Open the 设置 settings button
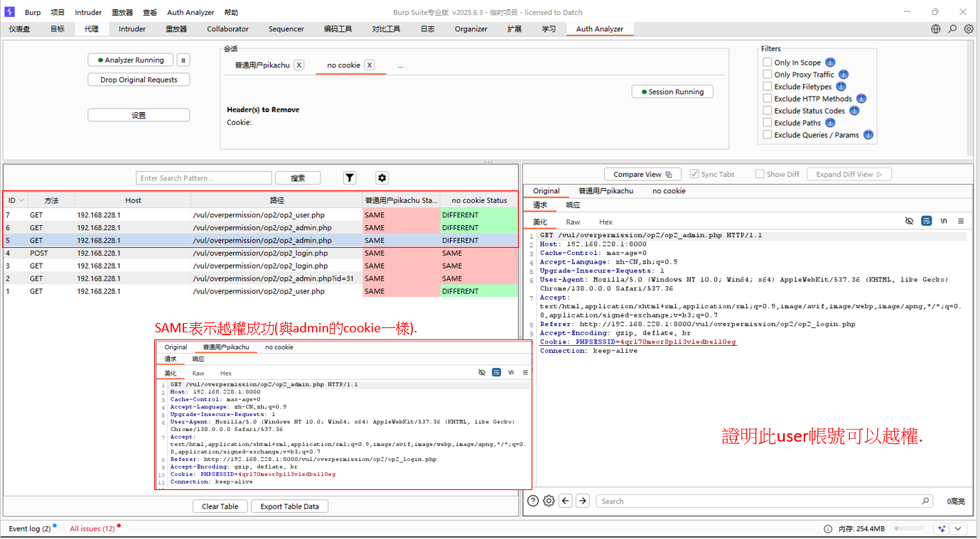980x539 pixels. [139, 115]
